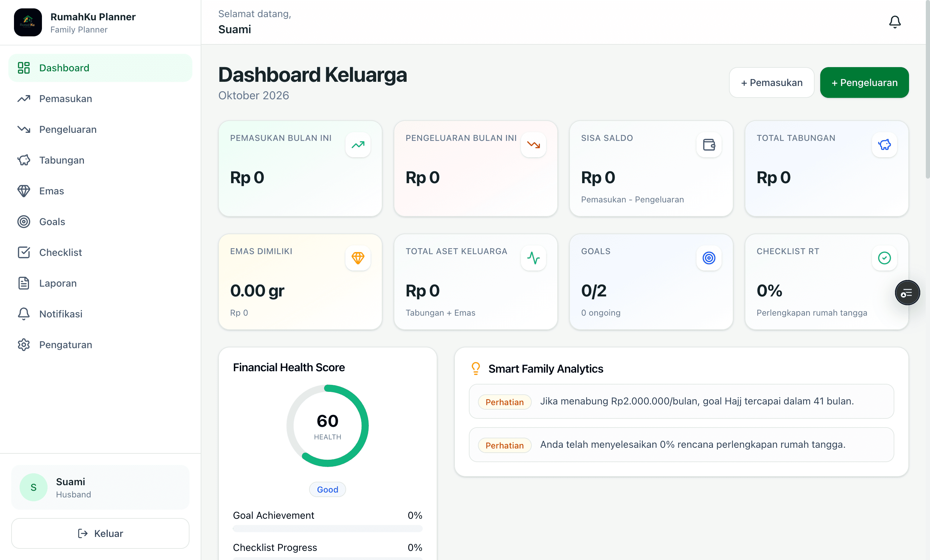The image size is (930, 560).
Task: Click the RumahKu Planner logo icon
Action: 28,22
